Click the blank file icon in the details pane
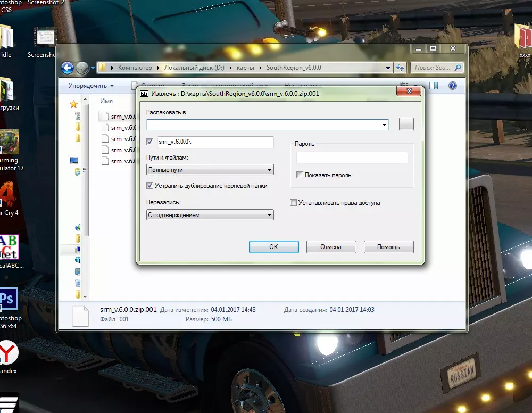The width and height of the screenshot is (532, 413). tap(81, 316)
